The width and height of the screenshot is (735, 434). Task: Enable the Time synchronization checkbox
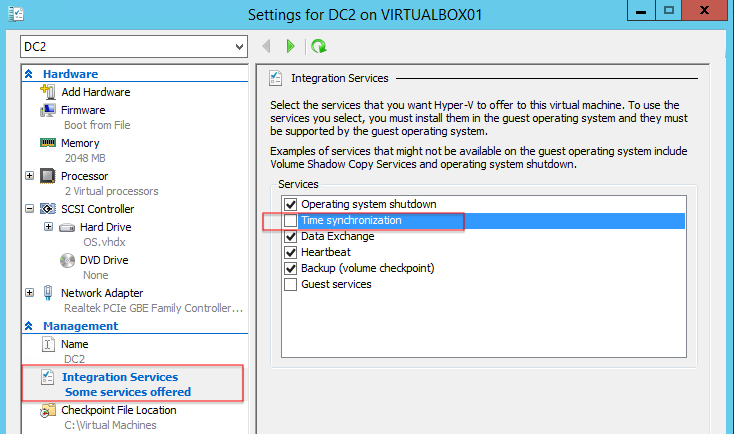(291, 220)
